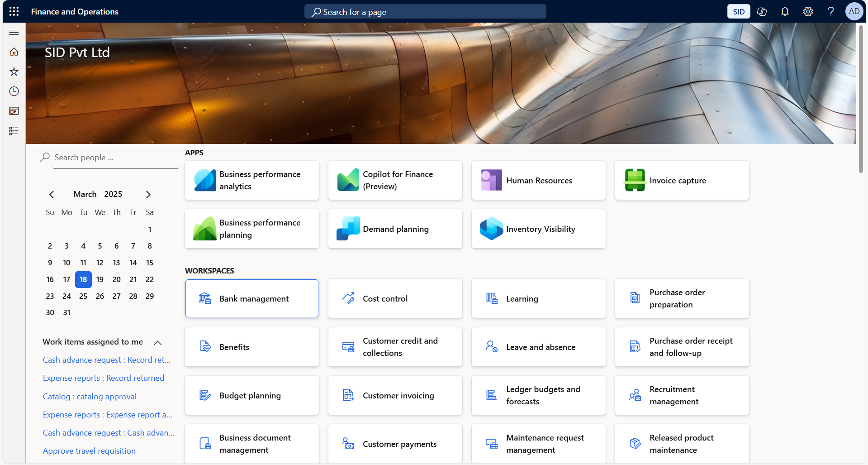Open the Catalog : catalog approval work item
Viewport: 868px width, 465px height.
89,396
